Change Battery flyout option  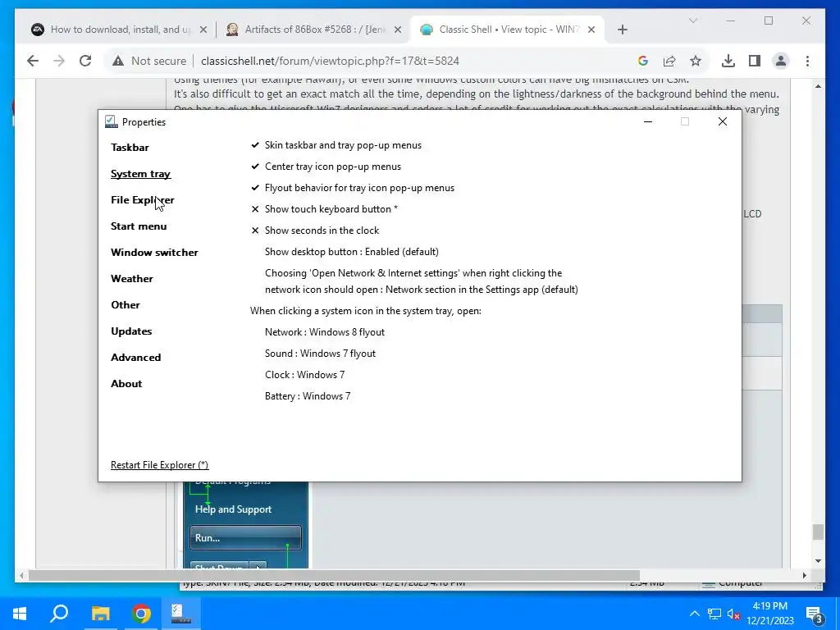point(308,396)
